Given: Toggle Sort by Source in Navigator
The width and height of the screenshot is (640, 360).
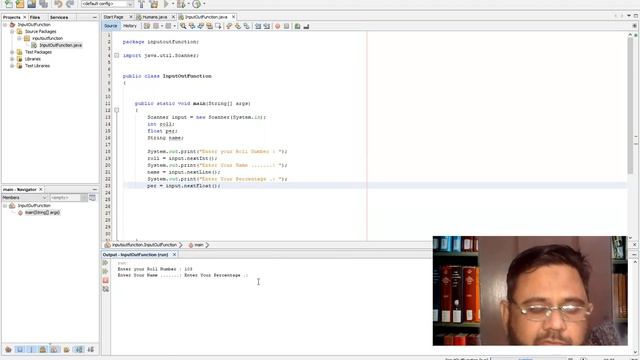Looking at the screenshot, I should (91, 349).
